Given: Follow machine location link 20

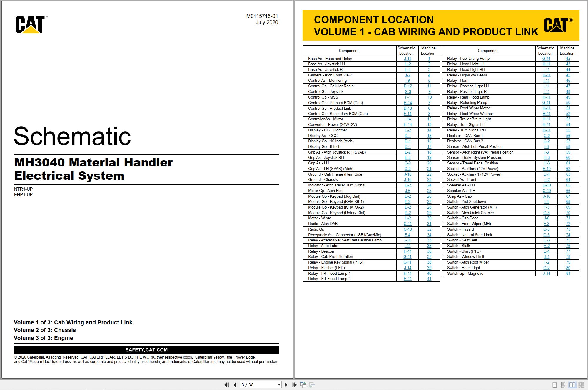Looking at the screenshot, I should [429, 163].
